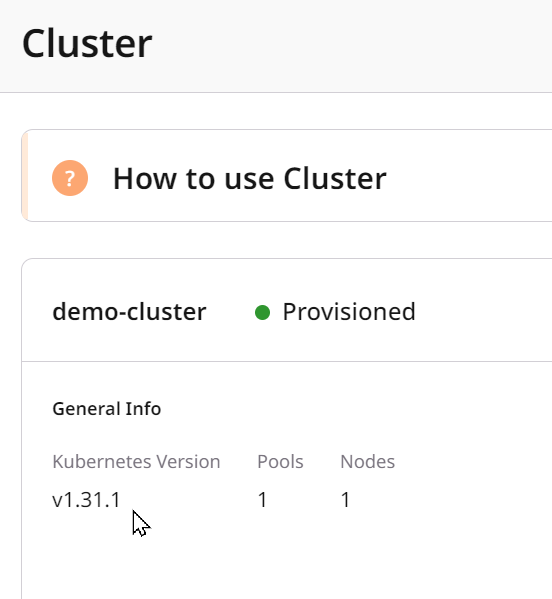Expand the How to use Cluster banner
Image resolution: width=552 pixels, height=599 pixels.
coord(287,176)
